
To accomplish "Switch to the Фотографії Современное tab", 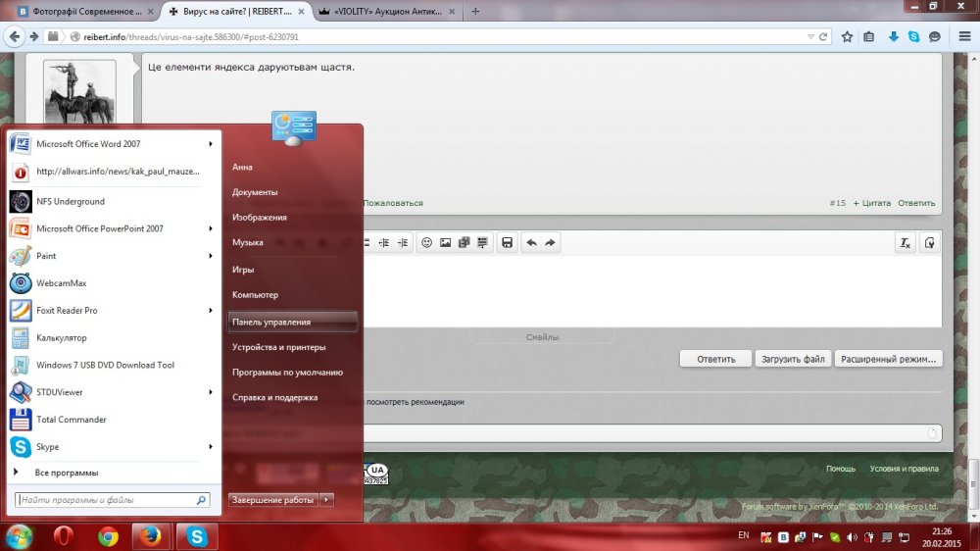I will 85,11.
